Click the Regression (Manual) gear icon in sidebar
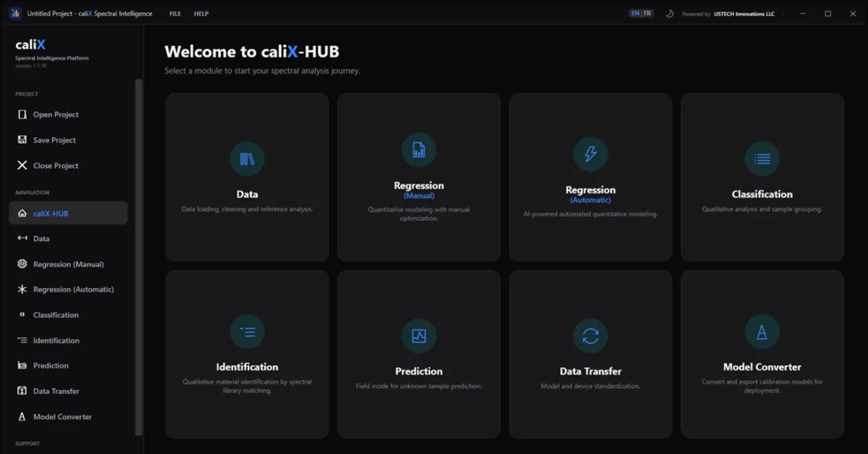The width and height of the screenshot is (868, 454). 22,263
